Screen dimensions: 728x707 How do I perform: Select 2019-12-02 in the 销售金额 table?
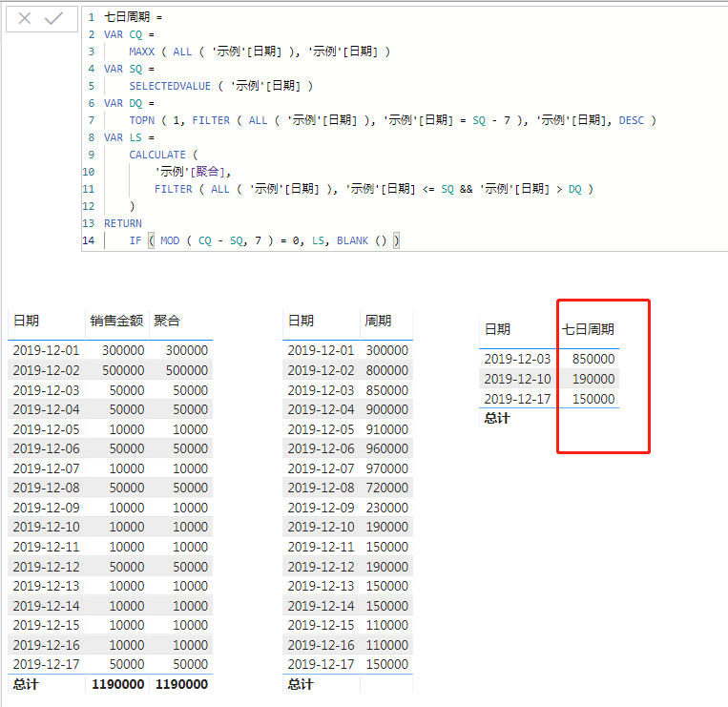[46, 370]
